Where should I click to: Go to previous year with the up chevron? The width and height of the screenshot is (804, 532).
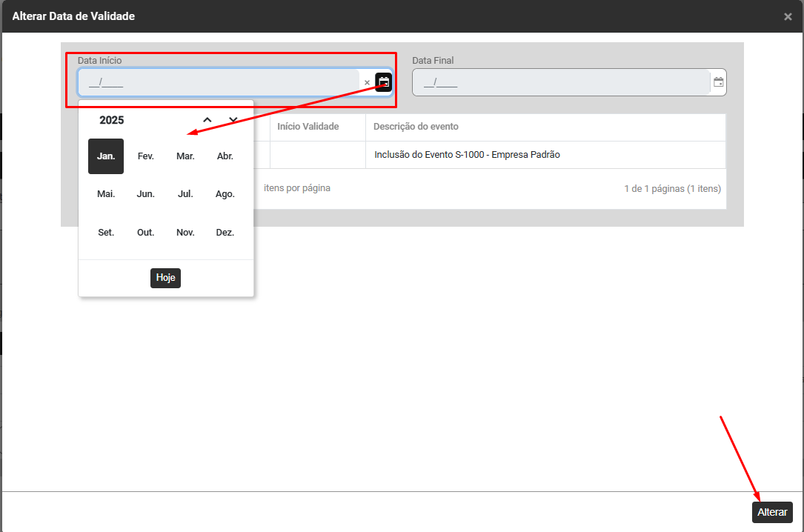tap(207, 120)
